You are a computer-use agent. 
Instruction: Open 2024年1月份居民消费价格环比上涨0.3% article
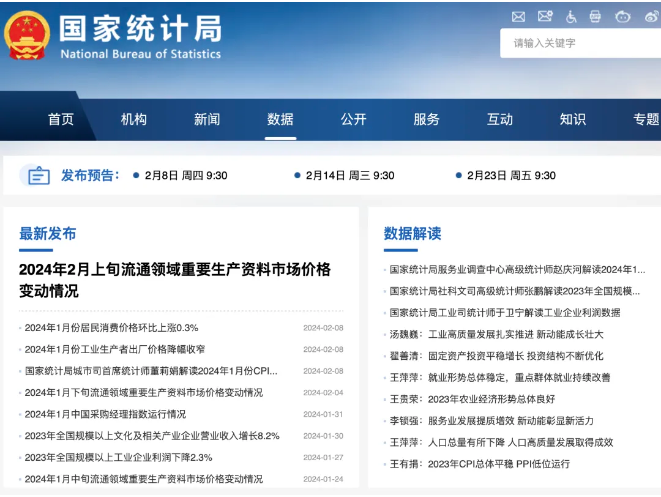[111, 328]
